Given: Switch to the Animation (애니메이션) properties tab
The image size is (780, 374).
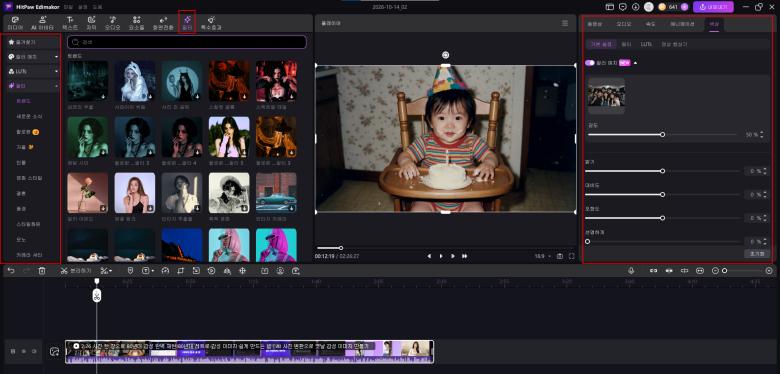Looking at the screenshot, I should point(682,23).
